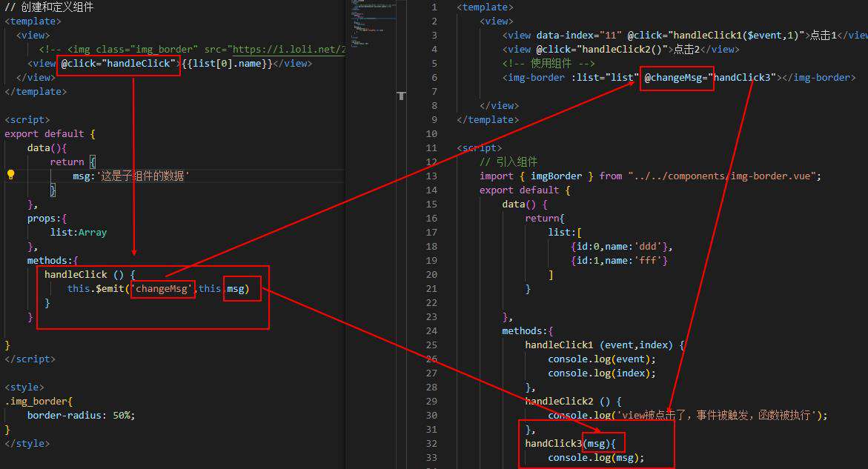Image resolution: width=868 pixels, height=469 pixels.
Task: Click line number 22 in right editor
Action: point(432,302)
